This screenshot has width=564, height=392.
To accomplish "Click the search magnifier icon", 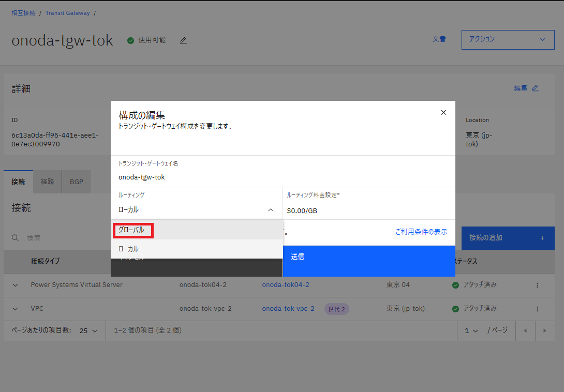I will tap(15, 238).
